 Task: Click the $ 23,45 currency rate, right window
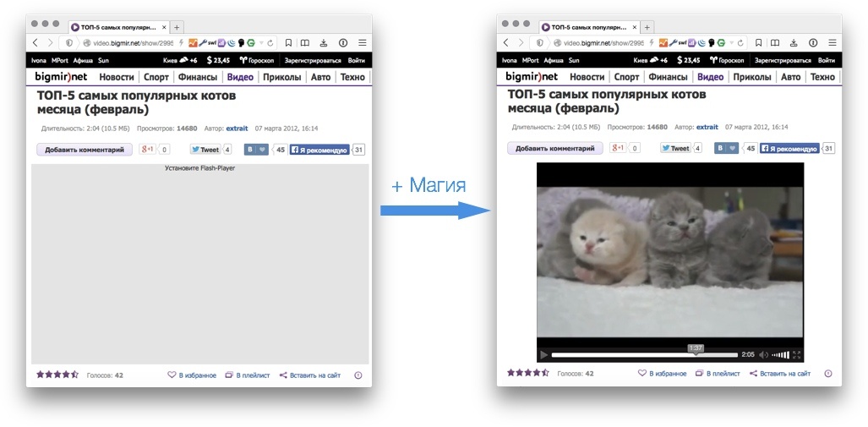tap(689, 60)
